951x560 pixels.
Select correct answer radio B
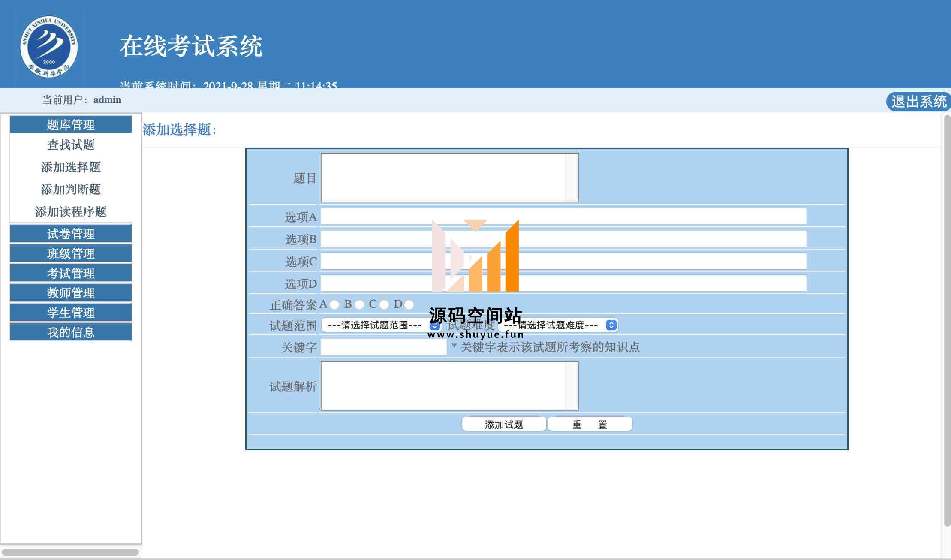pyautogui.click(x=360, y=304)
